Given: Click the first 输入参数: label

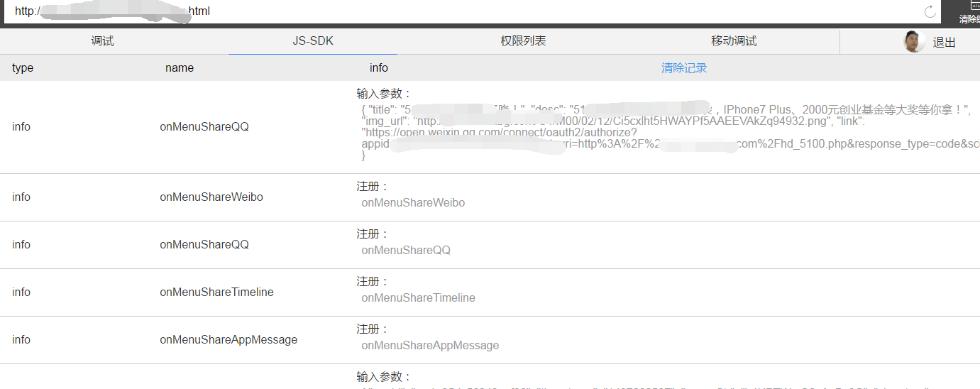Looking at the screenshot, I should pyautogui.click(x=384, y=94).
